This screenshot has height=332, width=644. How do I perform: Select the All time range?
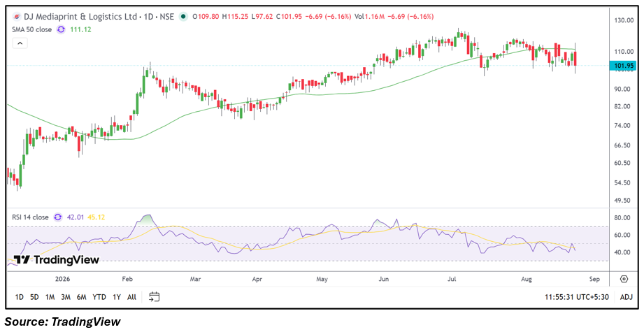(x=132, y=297)
